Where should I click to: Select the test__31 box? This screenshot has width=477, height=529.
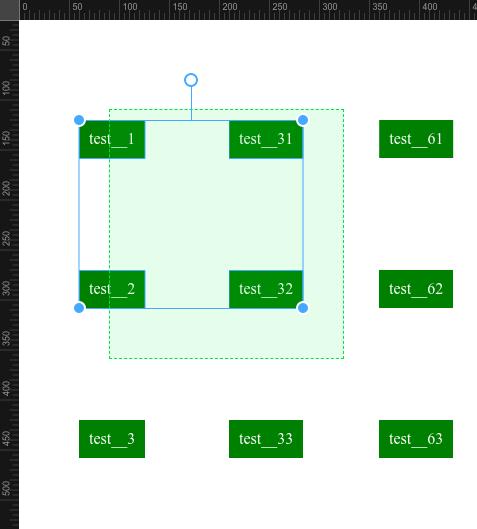(x=266, y=139)
